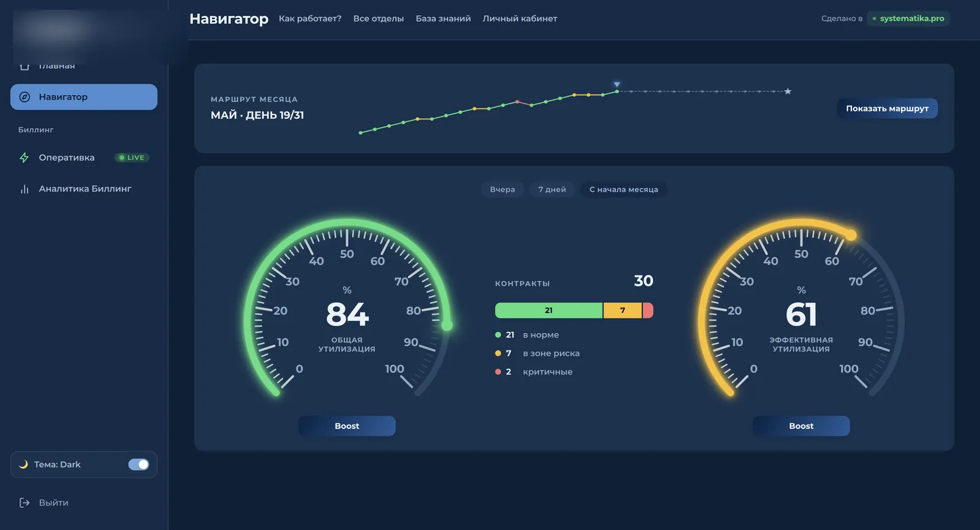This screenshot has width=980, height=530.
Task: Click the Показать маршрут button
Action: (888, 108)
